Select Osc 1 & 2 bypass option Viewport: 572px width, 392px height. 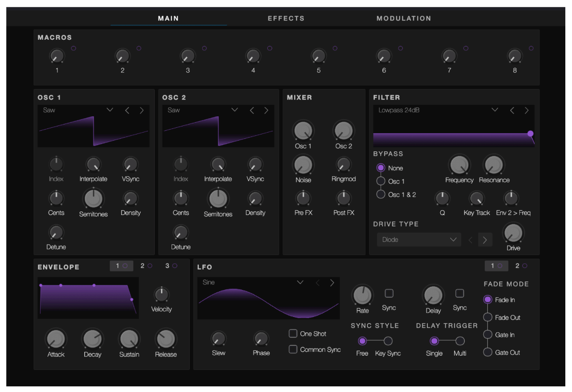coord(381,195)
